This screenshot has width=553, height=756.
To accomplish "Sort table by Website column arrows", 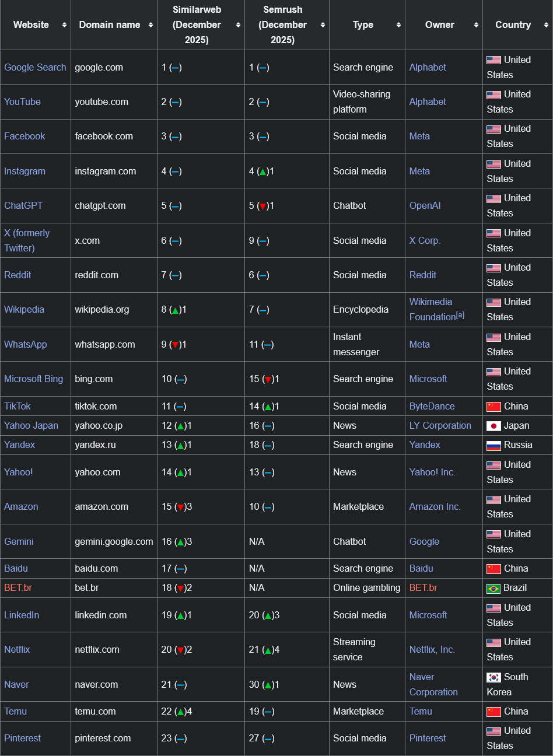I will [x=64, y=25].
